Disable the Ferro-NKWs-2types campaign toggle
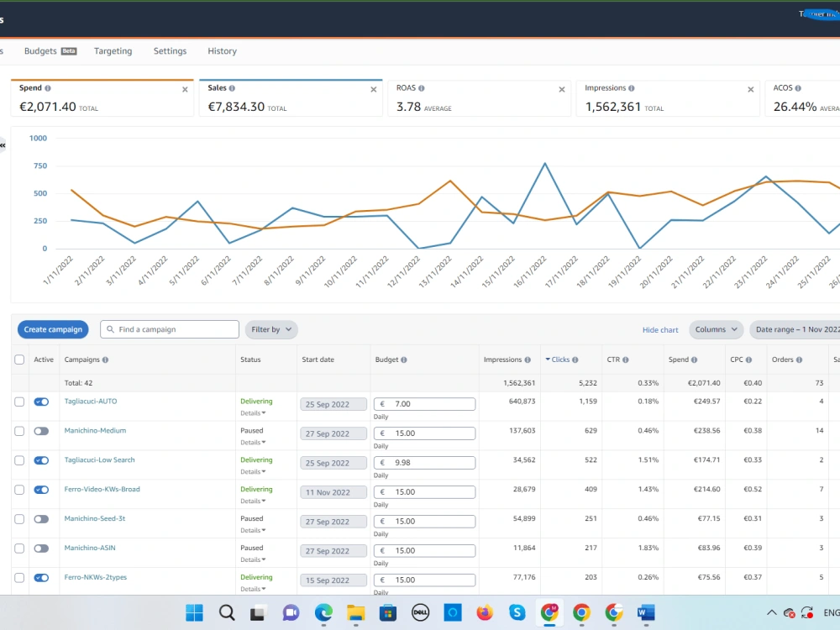Image resolution: width=840 pixels, height=630 pixels. pyautogui.click(x=41, y=578)
